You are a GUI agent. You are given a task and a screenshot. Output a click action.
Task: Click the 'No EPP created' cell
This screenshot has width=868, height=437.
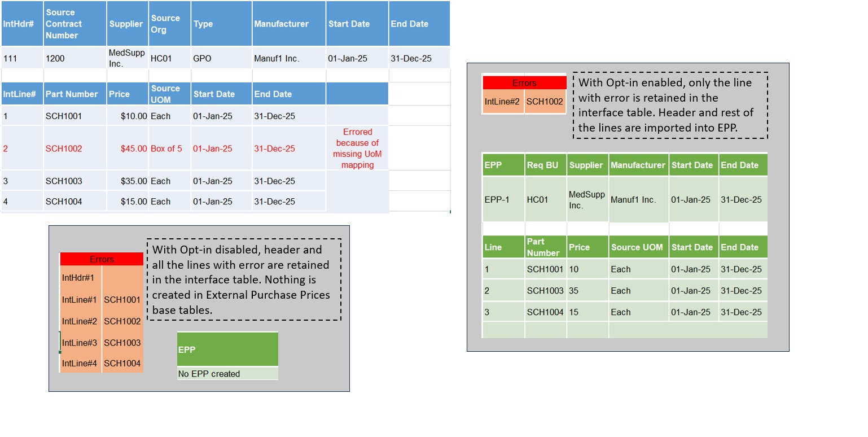coord(227,374)
